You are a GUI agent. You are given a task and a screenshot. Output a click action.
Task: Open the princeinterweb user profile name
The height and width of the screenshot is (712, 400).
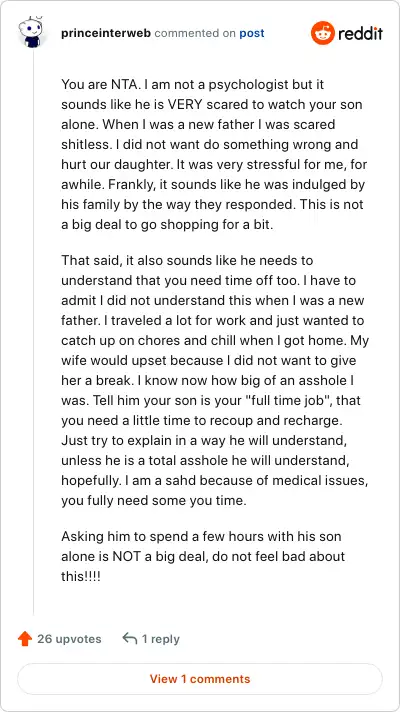[x=107, y=33]
